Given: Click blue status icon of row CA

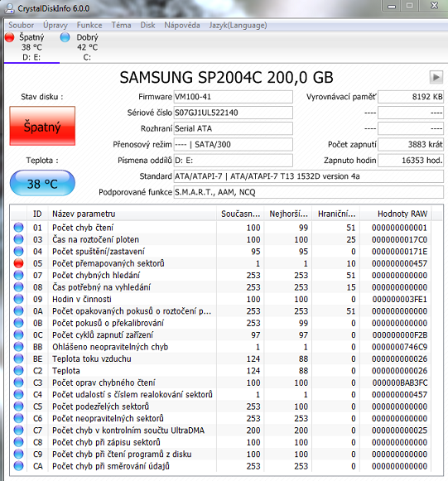Looking at the screenshot, I should coord(19,466).
